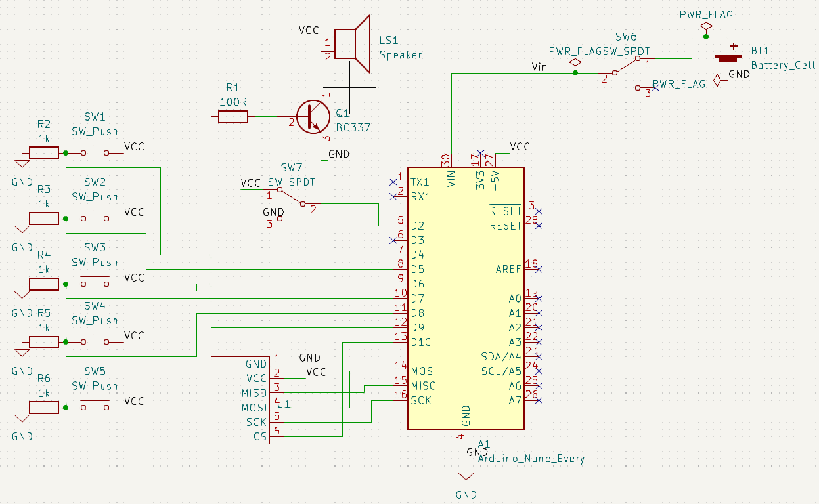819x504 pixels.
Task: Select the GND label at U1 pin 1
Action: pyautogui.click(x=310, y=358)
